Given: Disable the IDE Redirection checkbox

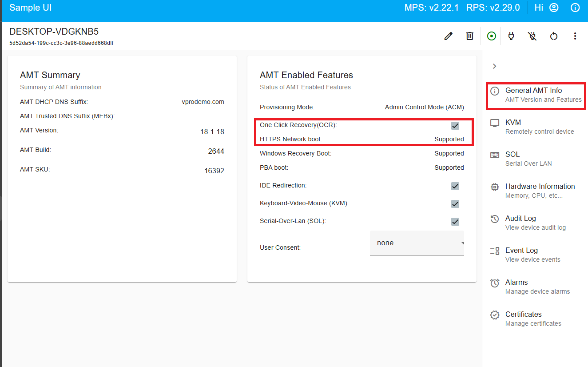Looking at the screenshot, I should 455,186.
